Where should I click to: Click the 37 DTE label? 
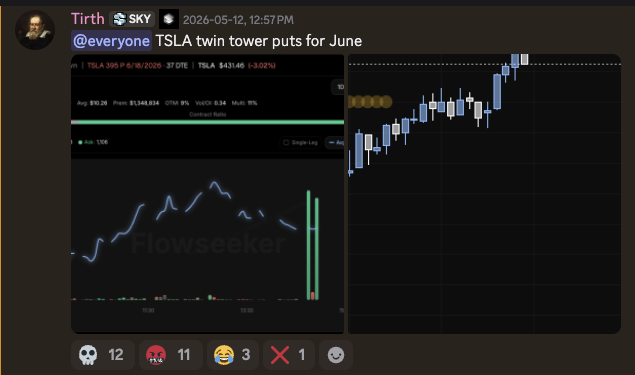[177, 66]
